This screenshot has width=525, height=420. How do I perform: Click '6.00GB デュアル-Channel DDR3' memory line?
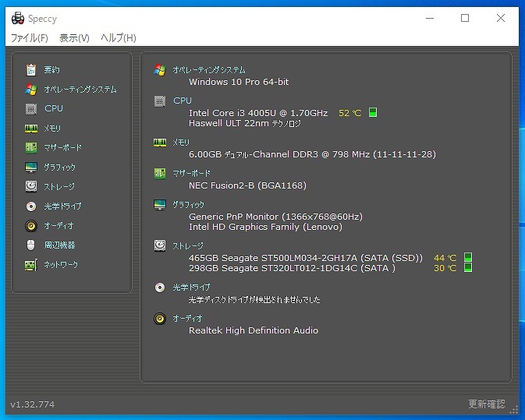tap(312, 154)
